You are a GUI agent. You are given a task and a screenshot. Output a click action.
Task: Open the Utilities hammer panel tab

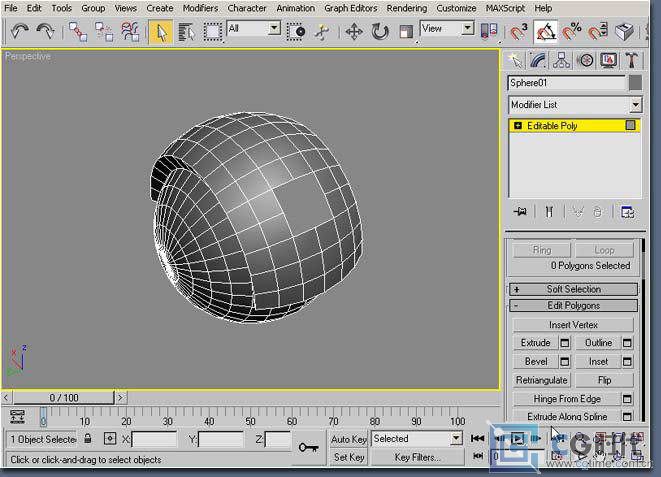631,60
